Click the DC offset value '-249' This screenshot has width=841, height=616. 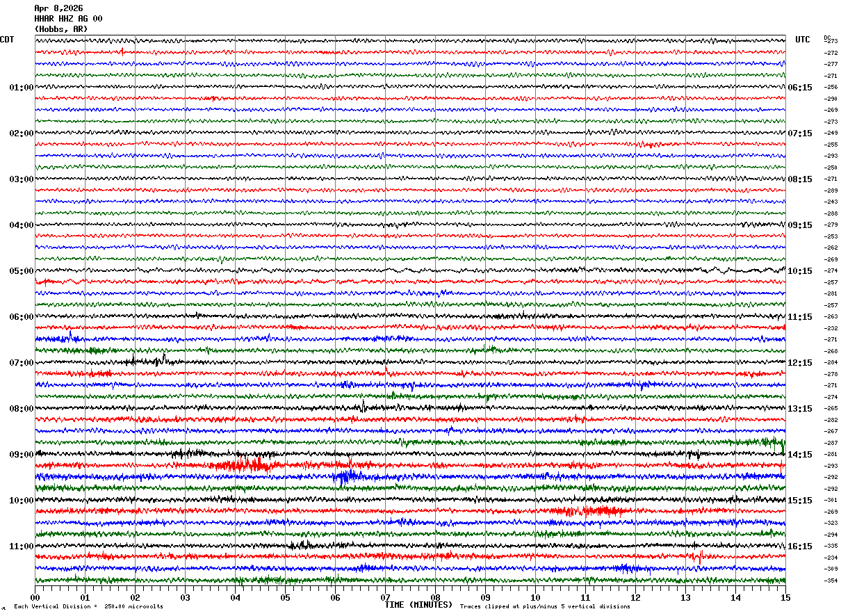tap(831, 133)
